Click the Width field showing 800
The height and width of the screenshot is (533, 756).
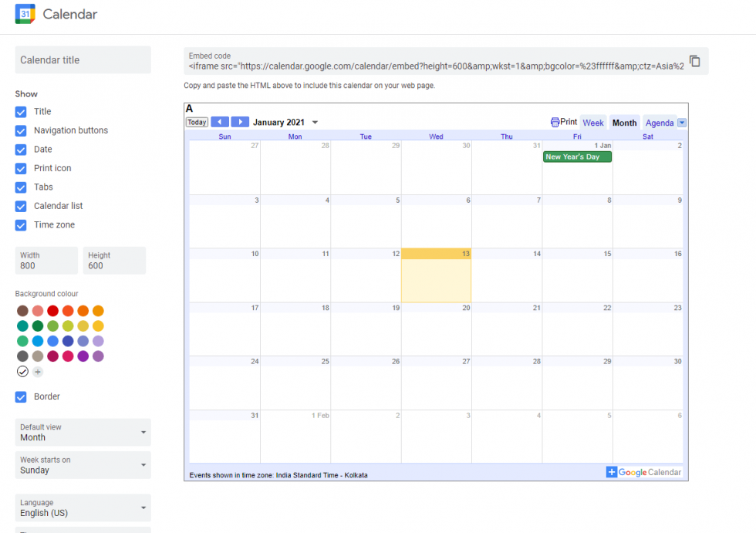point(46,261)
